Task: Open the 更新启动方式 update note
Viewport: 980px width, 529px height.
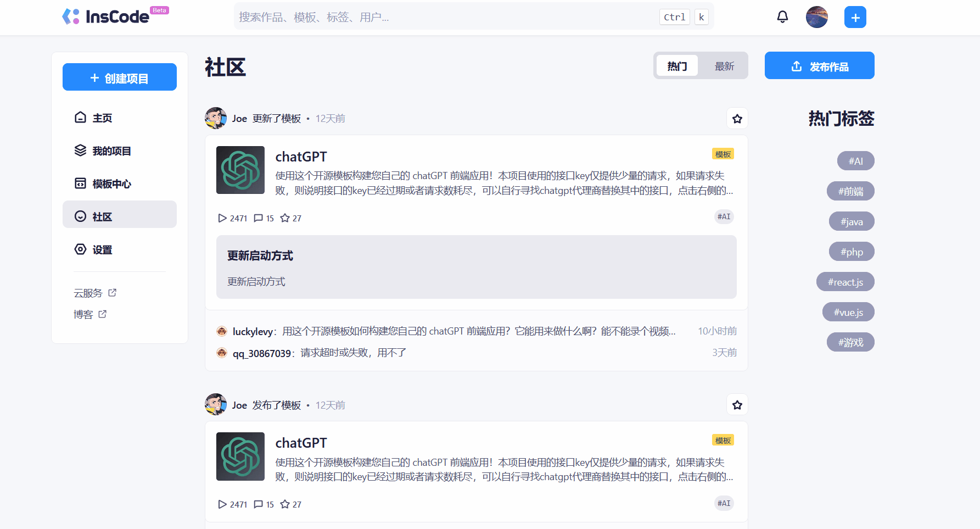Action: [x=477, y=267]
